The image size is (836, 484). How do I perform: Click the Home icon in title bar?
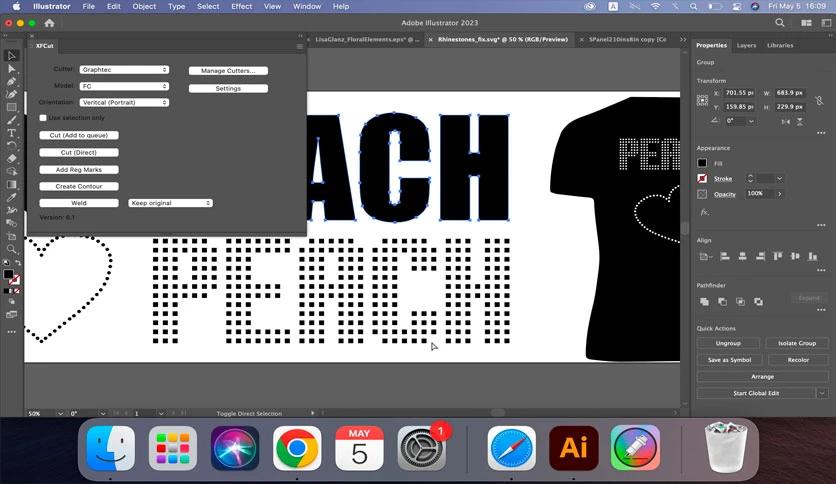(x=50, y=23)
